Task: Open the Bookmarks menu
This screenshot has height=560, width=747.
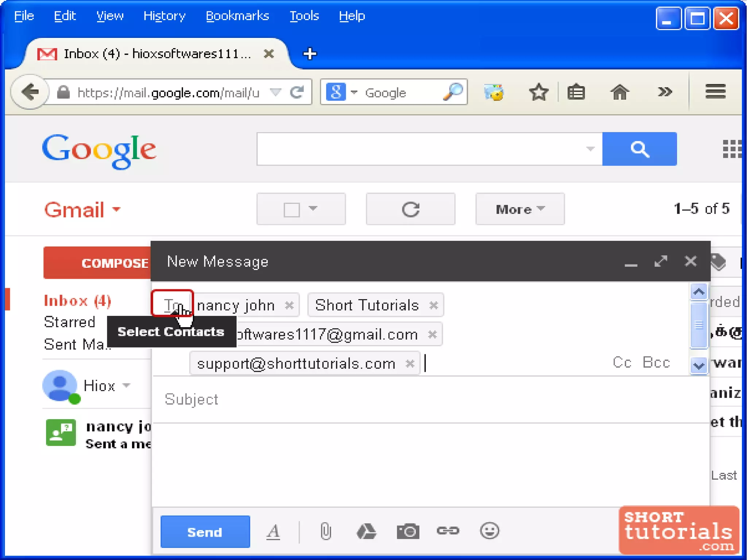Action: point(237,16)
